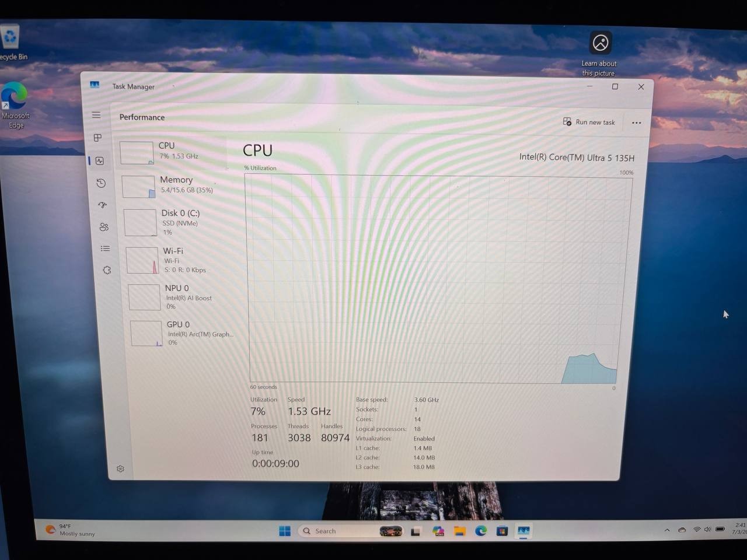Click the up time 0:00:09:00 value
The image size is (747, 560).
tap(275, 464)
